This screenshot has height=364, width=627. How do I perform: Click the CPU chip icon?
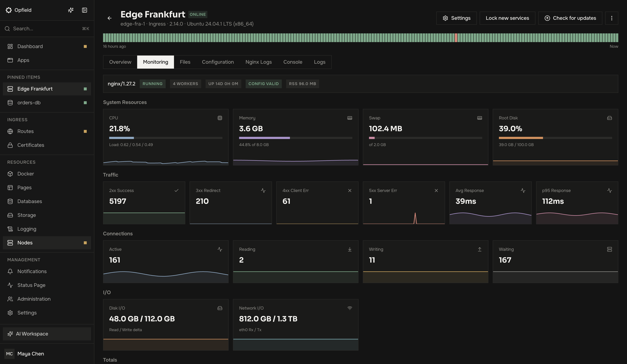tap(220, 118)
